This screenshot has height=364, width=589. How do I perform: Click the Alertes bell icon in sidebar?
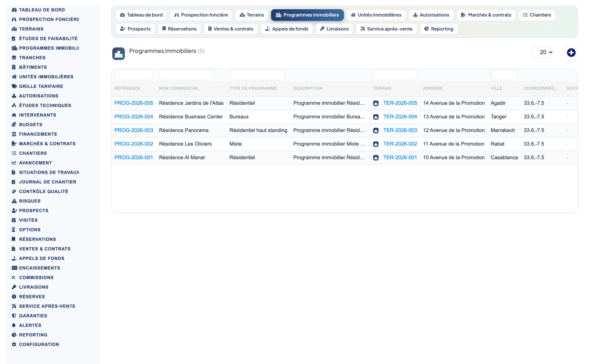click(x=14, y=325)
